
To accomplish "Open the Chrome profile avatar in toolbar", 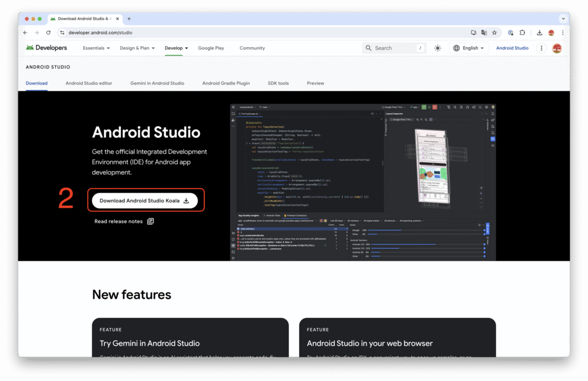I will click(551, 33).
